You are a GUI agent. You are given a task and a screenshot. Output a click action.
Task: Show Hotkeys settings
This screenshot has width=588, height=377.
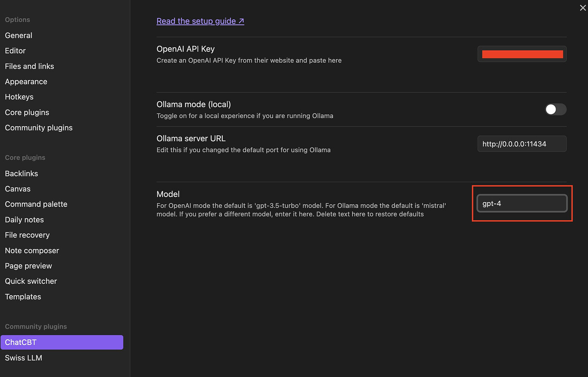click(19, 97)
